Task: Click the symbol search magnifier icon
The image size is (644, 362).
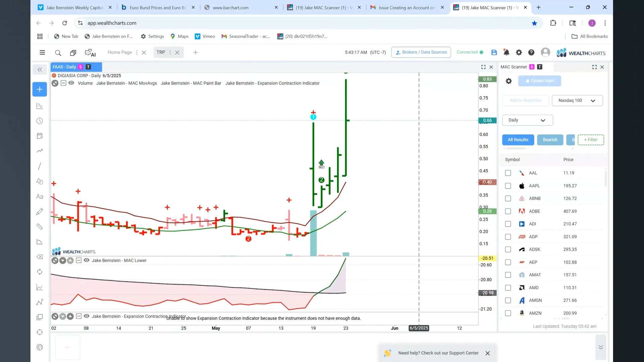Action: (x=58, y=53)
